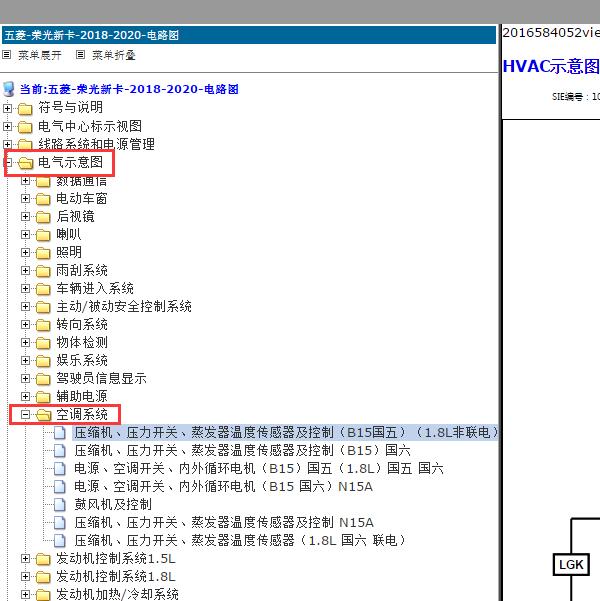Open the 鼓风机及控制 page
The image size is (600, 601).
(113, 504)
